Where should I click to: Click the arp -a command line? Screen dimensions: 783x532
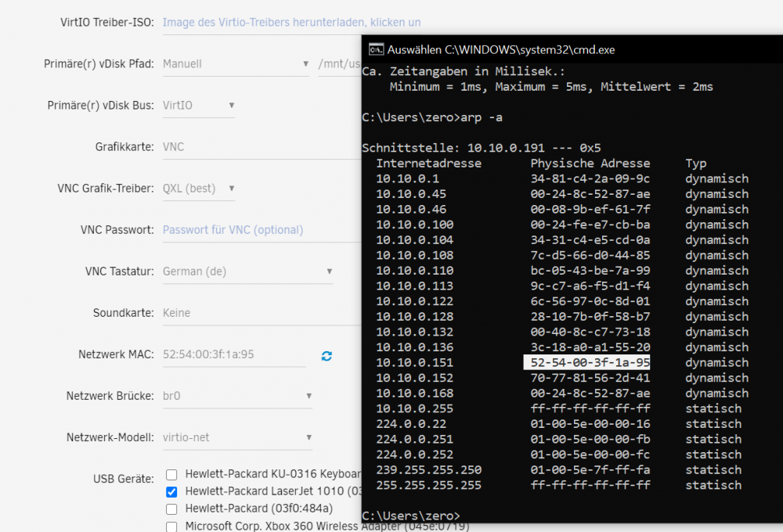click(x=432, y=118)
